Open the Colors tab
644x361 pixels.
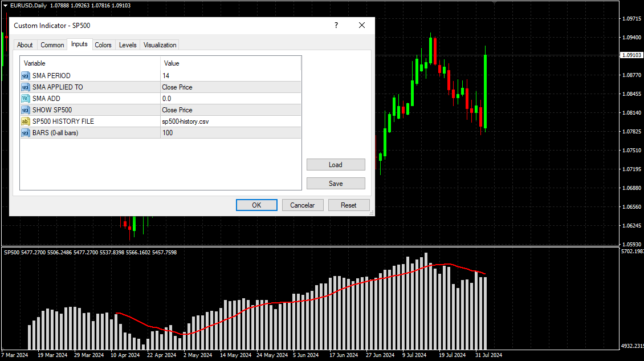[103, 45]
